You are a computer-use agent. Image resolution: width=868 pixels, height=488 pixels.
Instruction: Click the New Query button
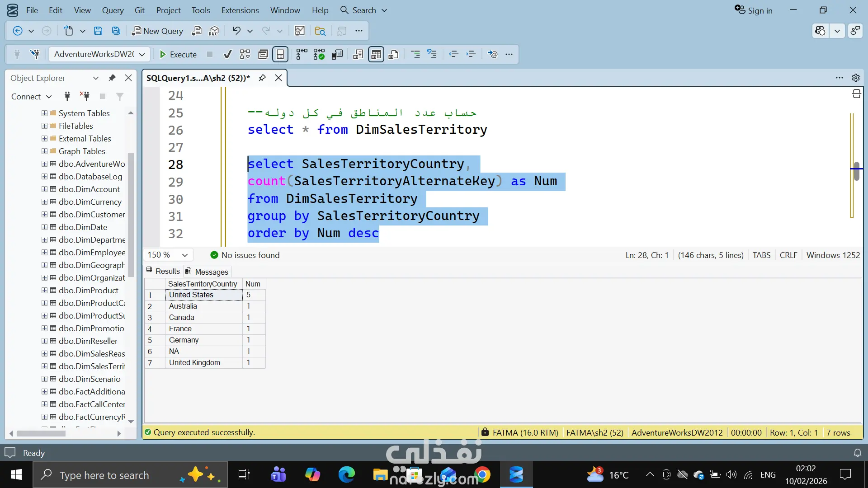[157, 31]
